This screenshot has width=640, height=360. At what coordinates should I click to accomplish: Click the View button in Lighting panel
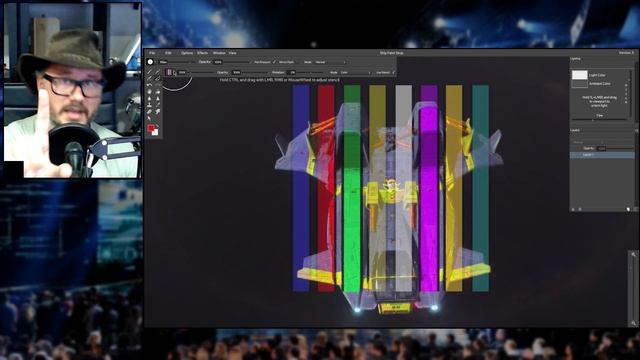pos(599,116)
